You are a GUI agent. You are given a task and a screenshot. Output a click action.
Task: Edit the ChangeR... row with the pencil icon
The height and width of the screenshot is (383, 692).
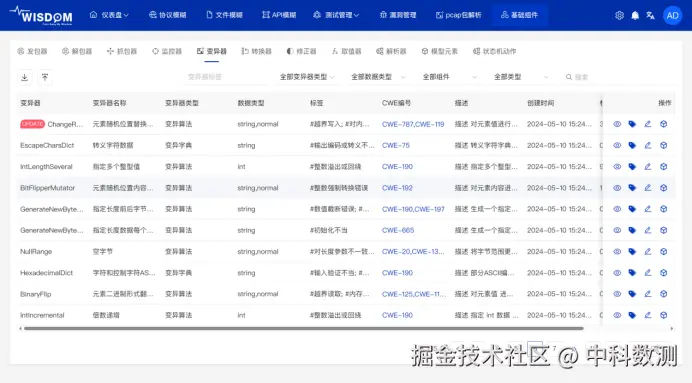click(x=648, y=124)
